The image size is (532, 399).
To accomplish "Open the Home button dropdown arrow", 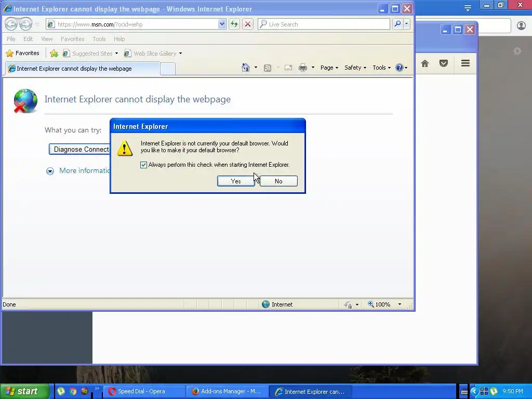I will [256, 68].
